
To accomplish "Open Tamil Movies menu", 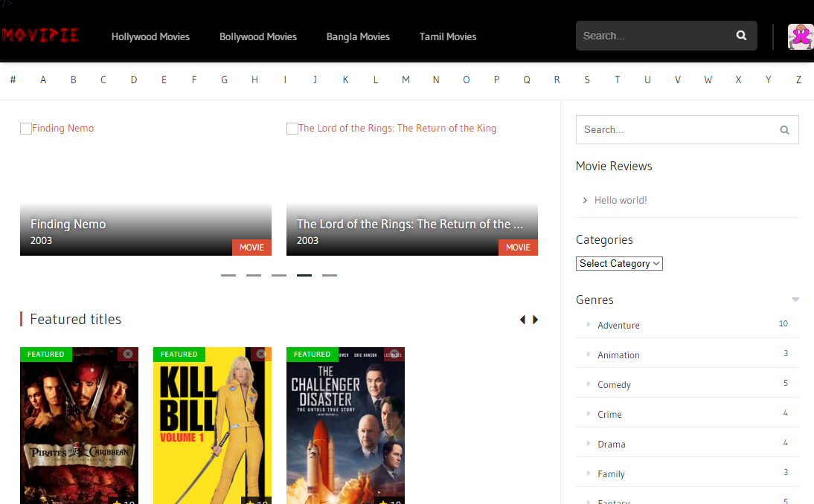I will pyautogui.click(x=447, y=37).
